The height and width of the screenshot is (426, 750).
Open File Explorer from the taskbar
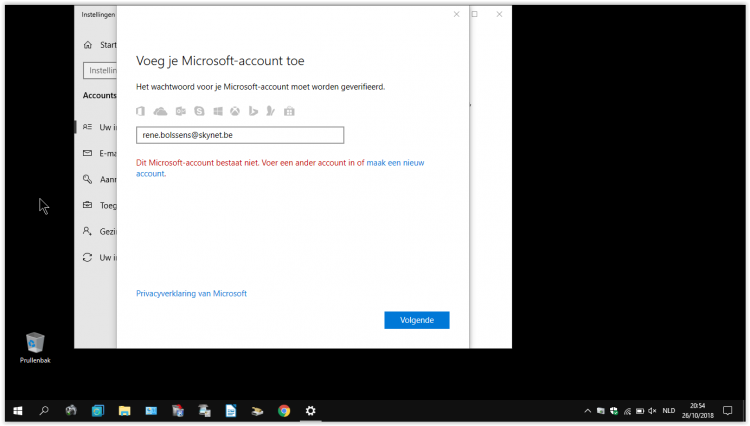click(x=124, y=411)
